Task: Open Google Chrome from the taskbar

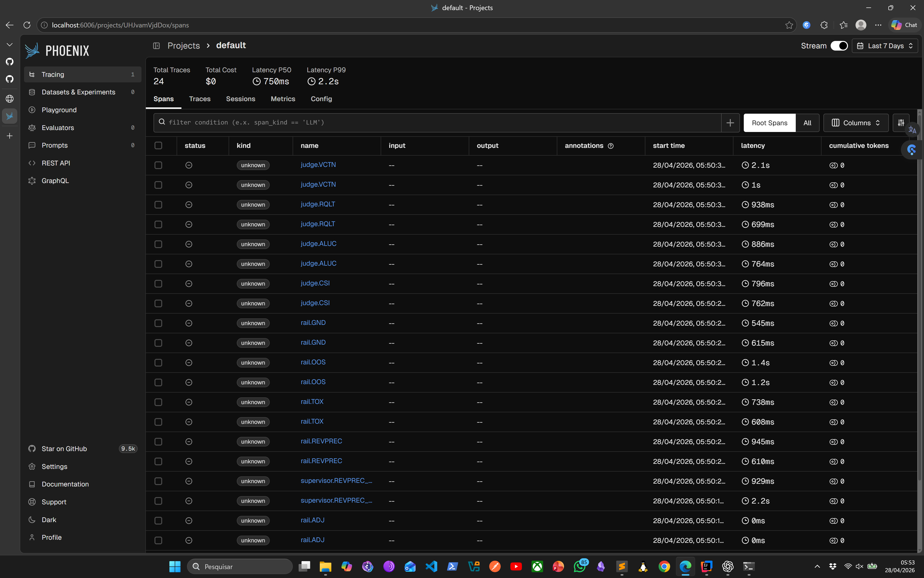Action: tap(664, 566)
